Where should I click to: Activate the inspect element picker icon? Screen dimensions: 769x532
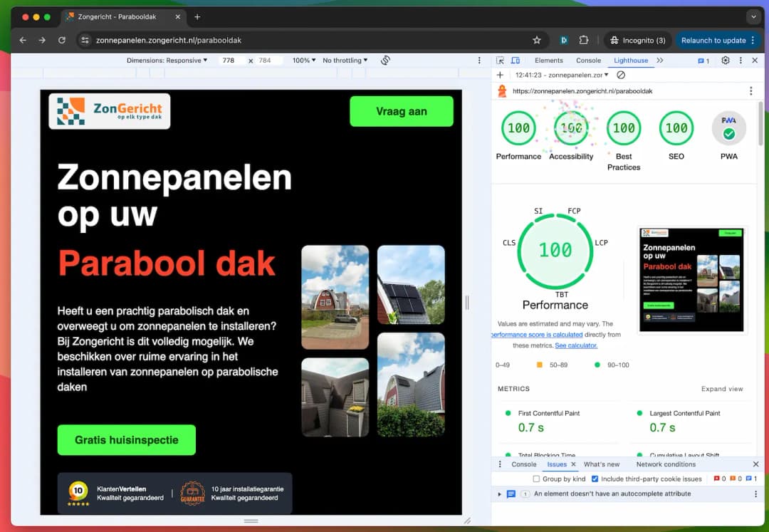click(501, 61)
